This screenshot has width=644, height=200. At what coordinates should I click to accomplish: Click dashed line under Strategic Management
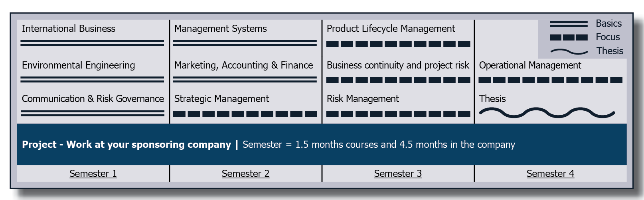point(245,114)
